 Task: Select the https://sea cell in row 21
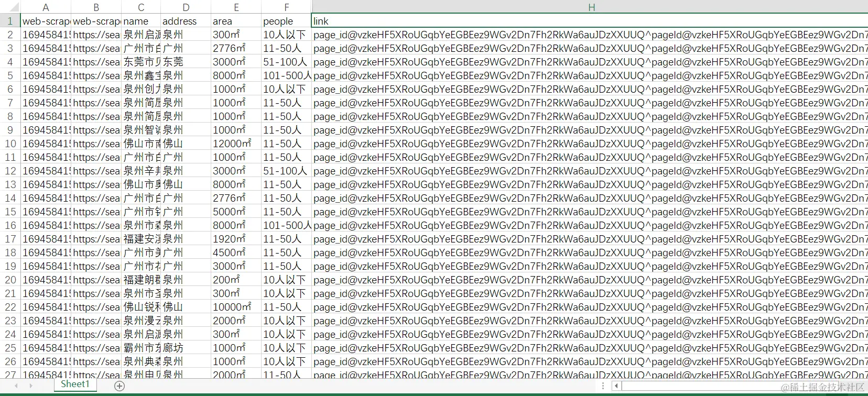tap(96, 293)
